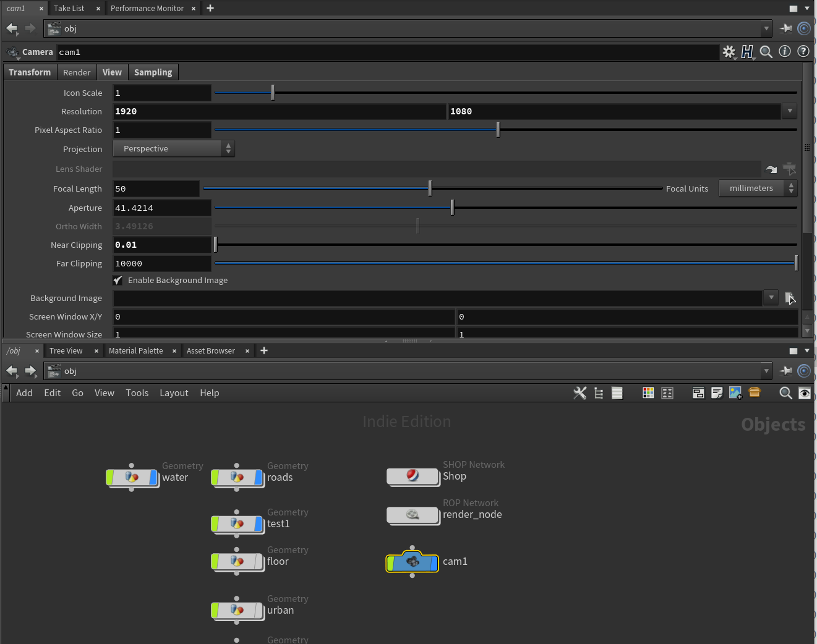Toggle selectable flag on water node
Screen dimensions: 817x644
[111, 477]
